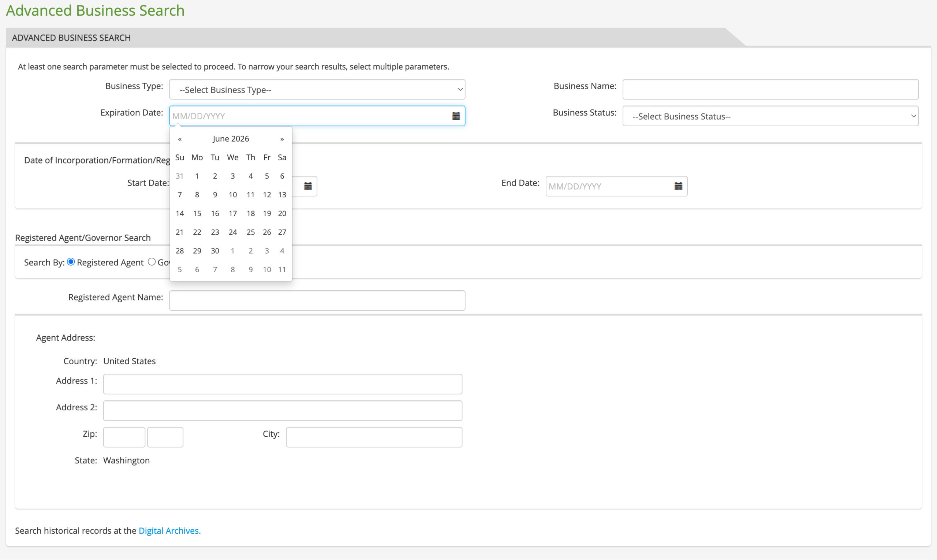Select greyed-out July 4 in calendar
The image size is (937, 560).
[282, 251]
